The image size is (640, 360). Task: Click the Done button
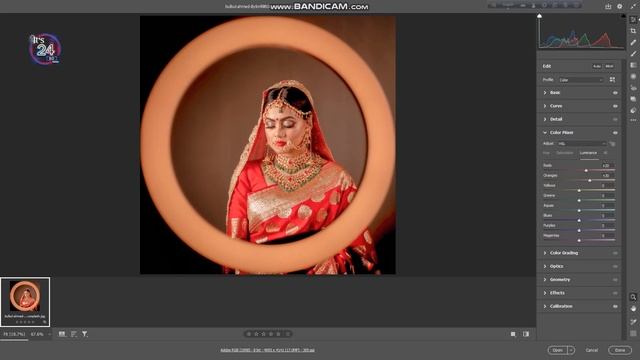click(620, 350)
